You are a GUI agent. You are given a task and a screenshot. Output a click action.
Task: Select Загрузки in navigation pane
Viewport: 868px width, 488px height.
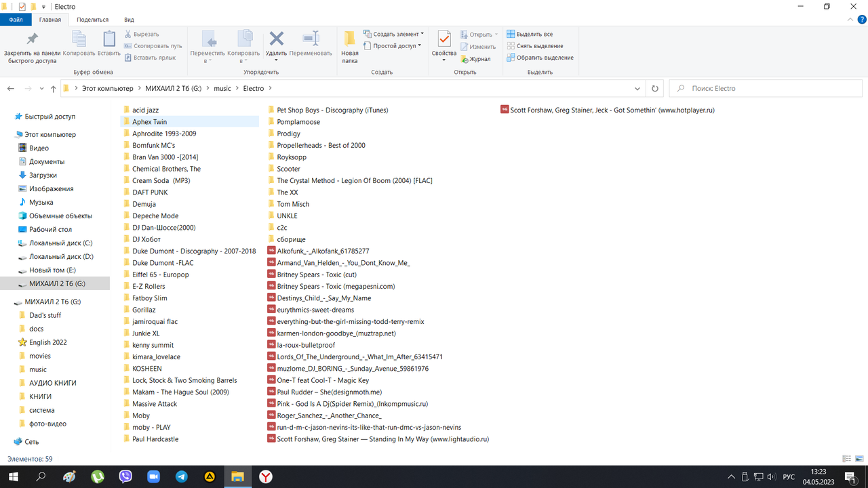point(42,175)
